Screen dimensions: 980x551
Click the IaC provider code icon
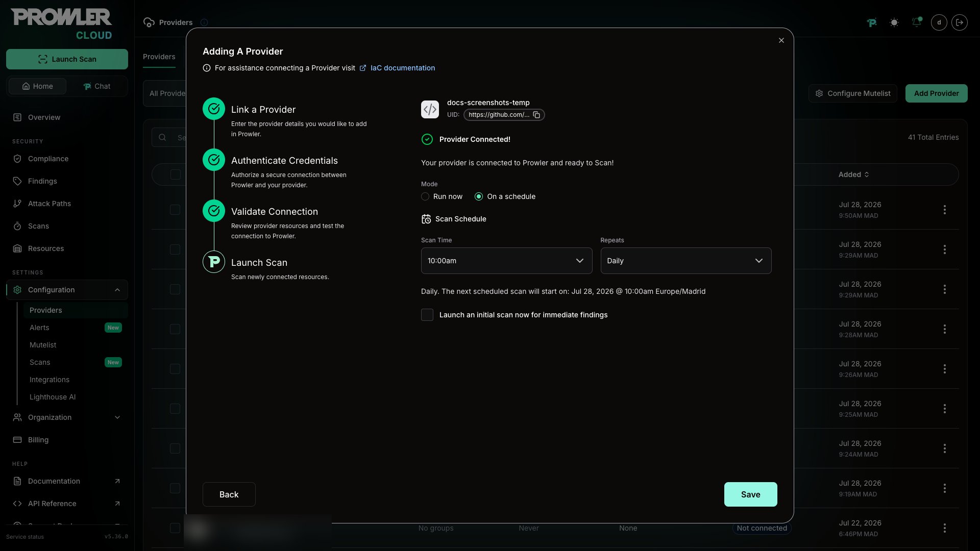pyautogui.click(x=430, y=109)
